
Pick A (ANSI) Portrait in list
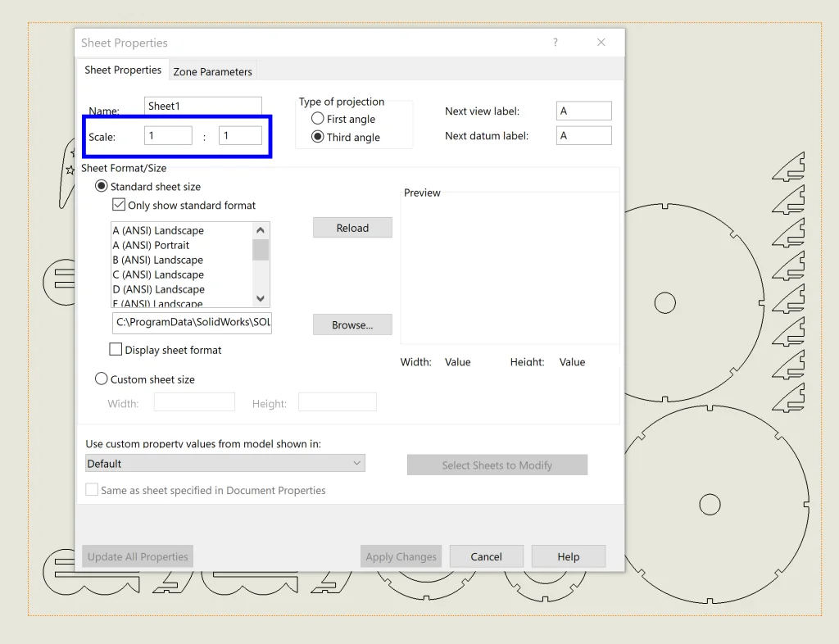(151, 245)
